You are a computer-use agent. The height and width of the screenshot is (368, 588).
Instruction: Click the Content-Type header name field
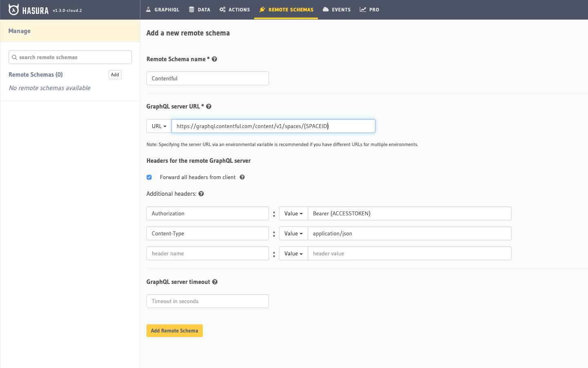tap(208, 233)
